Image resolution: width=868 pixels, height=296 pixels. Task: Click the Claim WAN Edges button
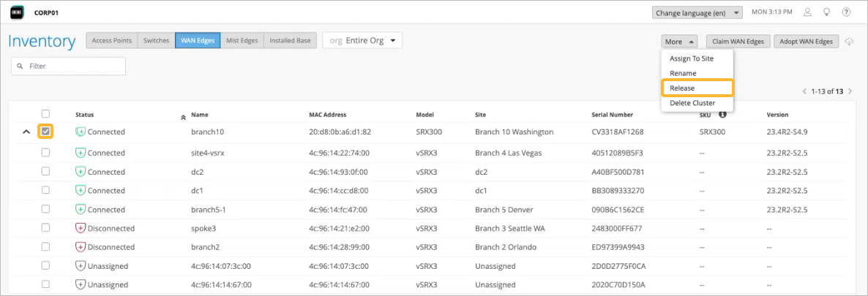(x=738, y=42)
